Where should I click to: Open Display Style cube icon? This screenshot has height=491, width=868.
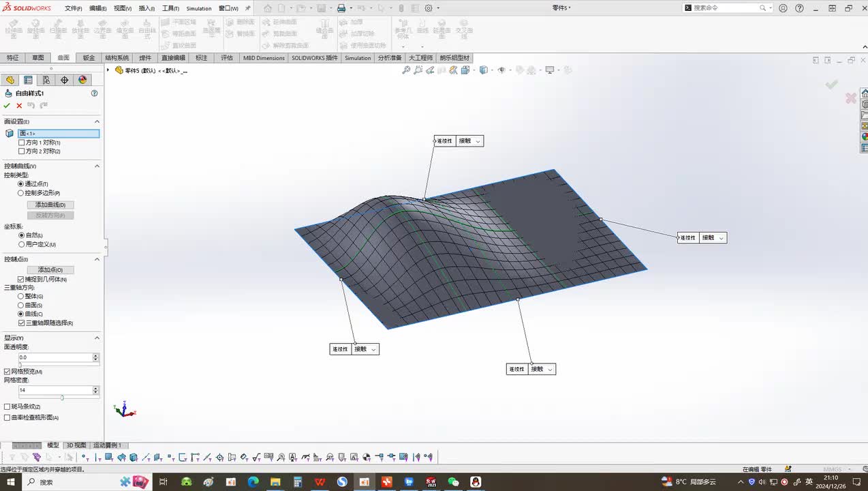(483, 70)
